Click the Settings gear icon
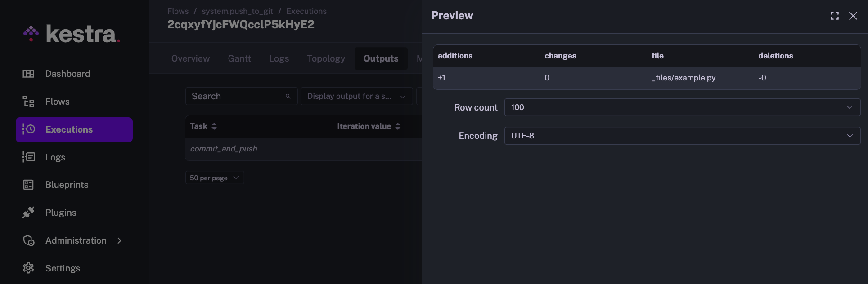 tap(28, 268)
